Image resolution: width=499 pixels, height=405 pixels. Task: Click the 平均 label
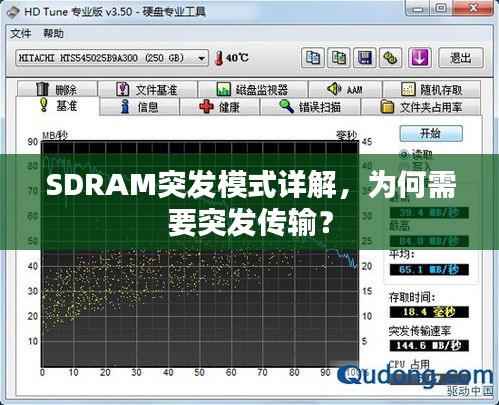pos(402,254)
